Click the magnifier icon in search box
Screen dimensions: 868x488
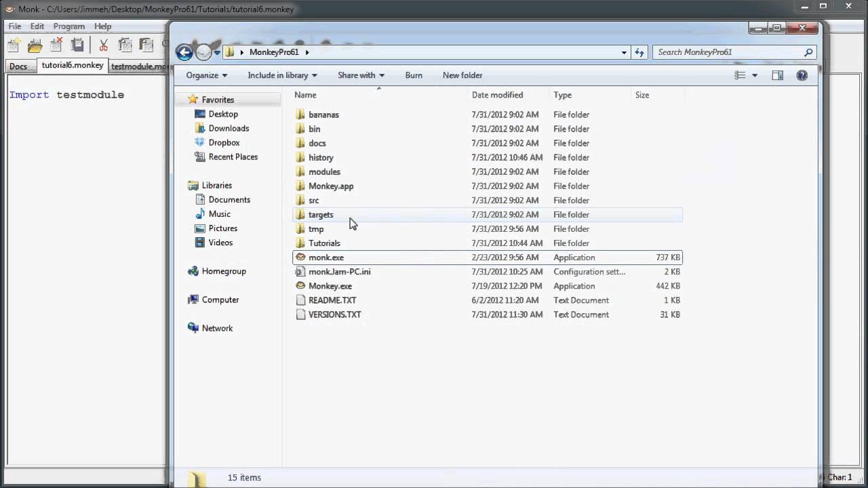coord(808,52)
